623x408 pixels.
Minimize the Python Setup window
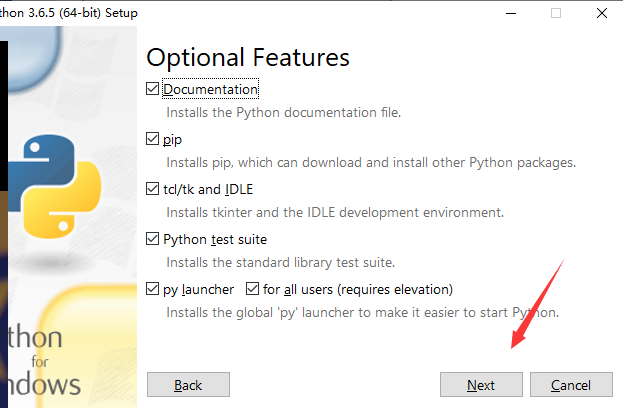pyautogui.click(x=511, y=13)
